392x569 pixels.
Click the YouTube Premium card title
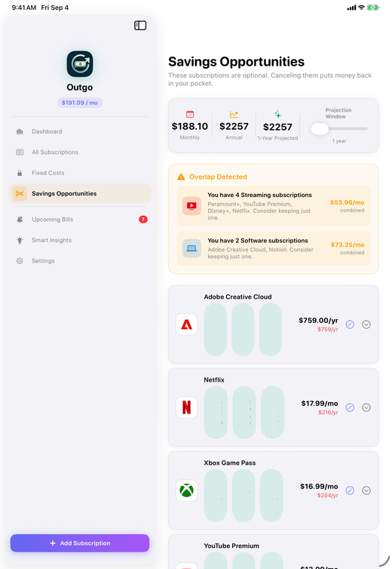pos(231,546)
